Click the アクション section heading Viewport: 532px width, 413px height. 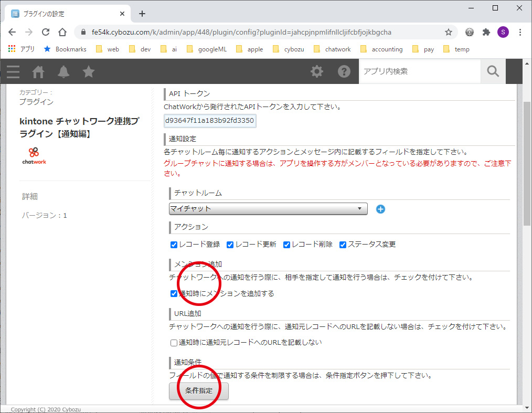(x=191, y=227)
